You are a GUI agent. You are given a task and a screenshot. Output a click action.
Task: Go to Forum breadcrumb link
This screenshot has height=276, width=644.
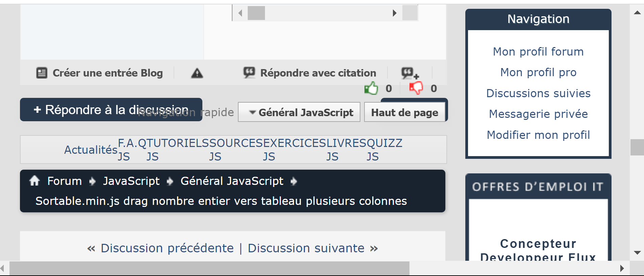click(64, 181)
